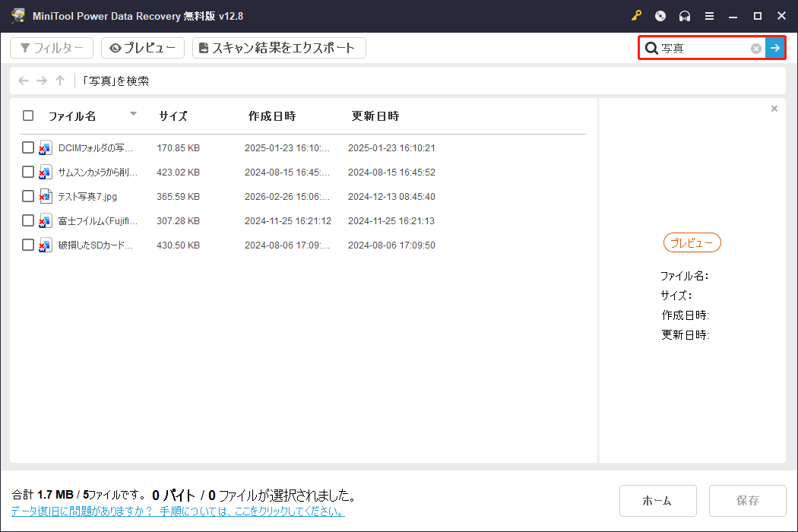
Task: Select the テスト写真7.jpg checkbox
Action: (x=28, y=196)
